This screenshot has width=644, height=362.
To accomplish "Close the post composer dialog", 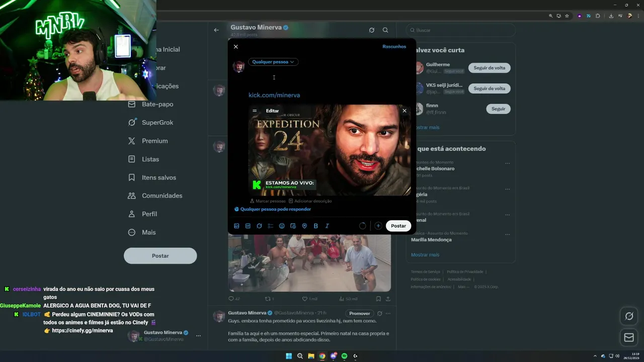I will pyautogui.click(x=235, y=47).
